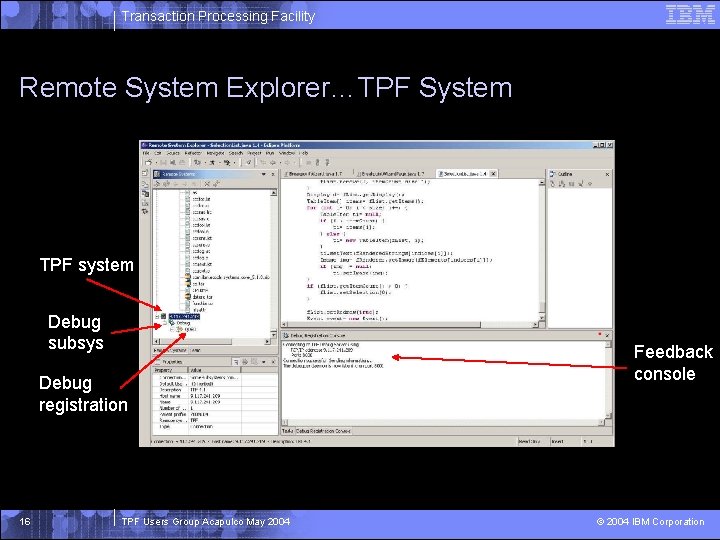Click the Remote Systems tree scroll-right arrow
Screen dimensions: 720x540
268,342
